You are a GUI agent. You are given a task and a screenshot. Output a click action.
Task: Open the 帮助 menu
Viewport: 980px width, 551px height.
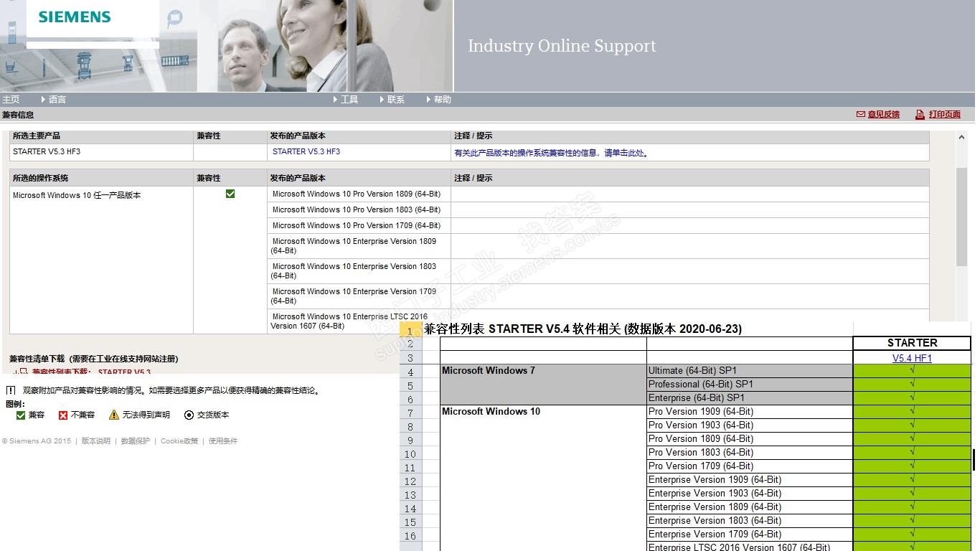pos(443,100)
